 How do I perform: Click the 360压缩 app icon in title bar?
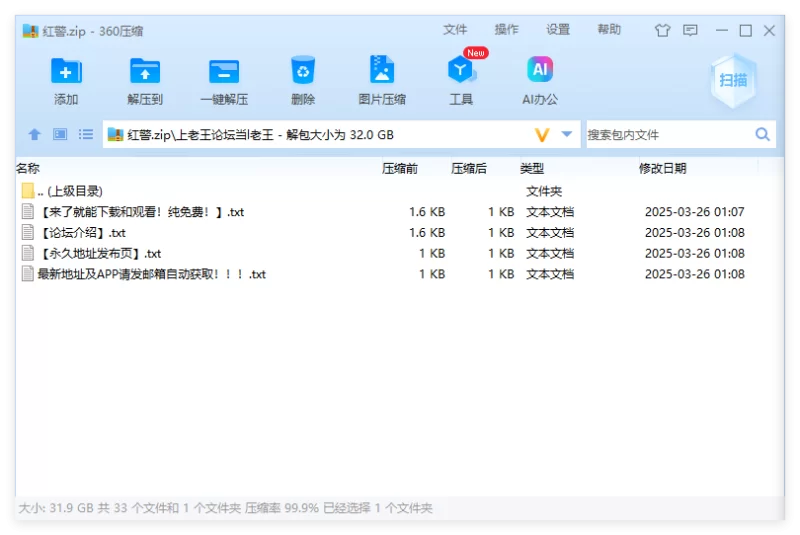click(x=31, y=31)
